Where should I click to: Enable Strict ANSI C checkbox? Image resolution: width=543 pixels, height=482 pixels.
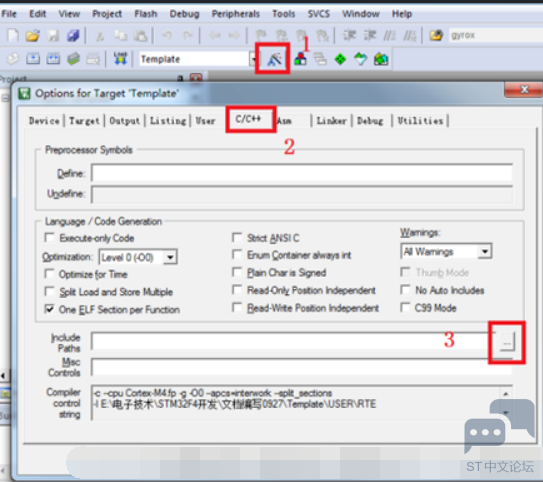237,238
